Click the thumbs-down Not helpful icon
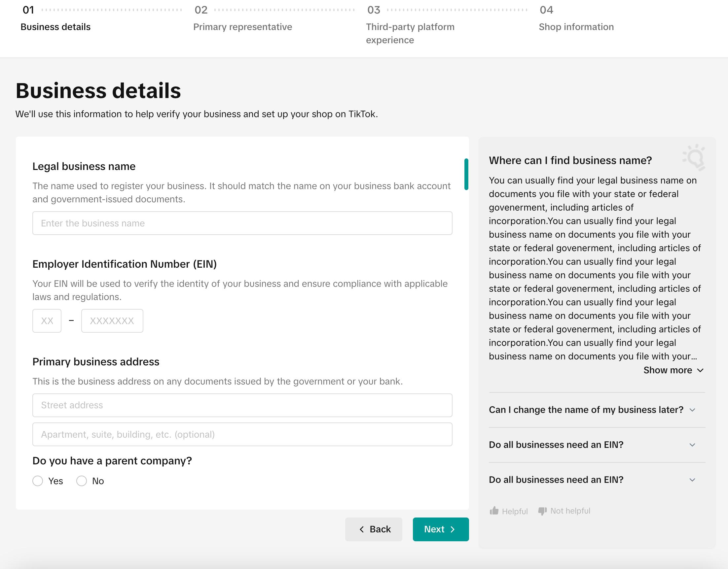 [542, 511]
